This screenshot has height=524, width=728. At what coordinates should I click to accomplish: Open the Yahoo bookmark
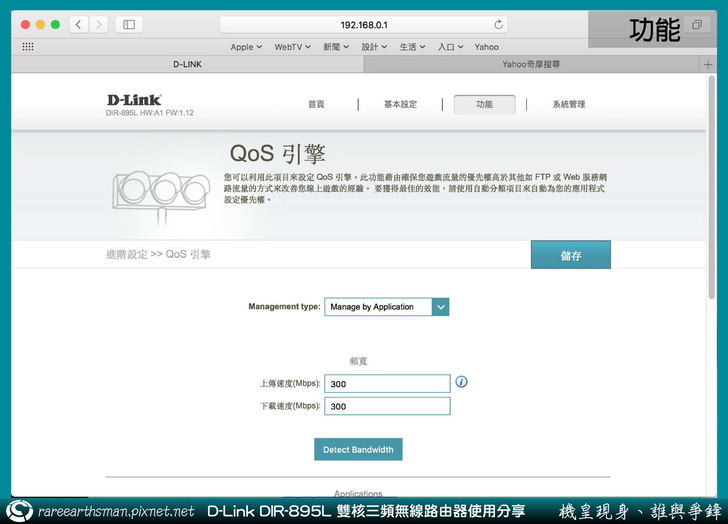point(487,47)
